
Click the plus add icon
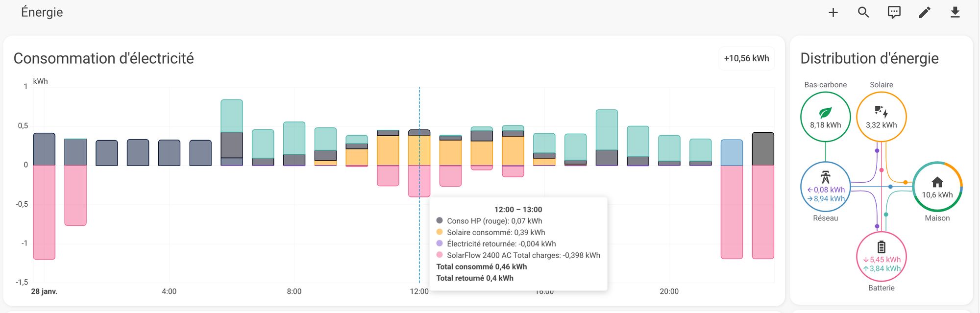point(833,12)
